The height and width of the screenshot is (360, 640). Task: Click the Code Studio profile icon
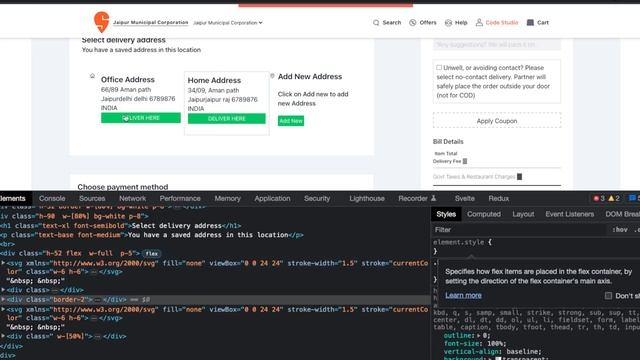coord(479,22)
